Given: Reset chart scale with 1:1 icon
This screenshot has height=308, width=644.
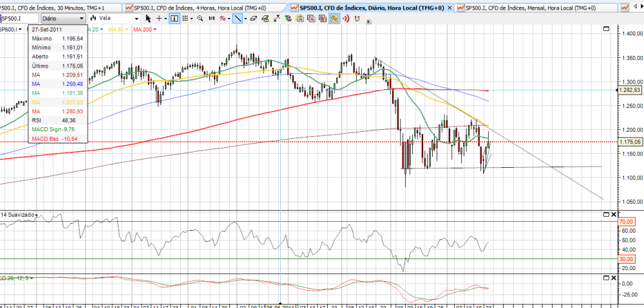Looking at the screenshot, I should tap(211, 19).
